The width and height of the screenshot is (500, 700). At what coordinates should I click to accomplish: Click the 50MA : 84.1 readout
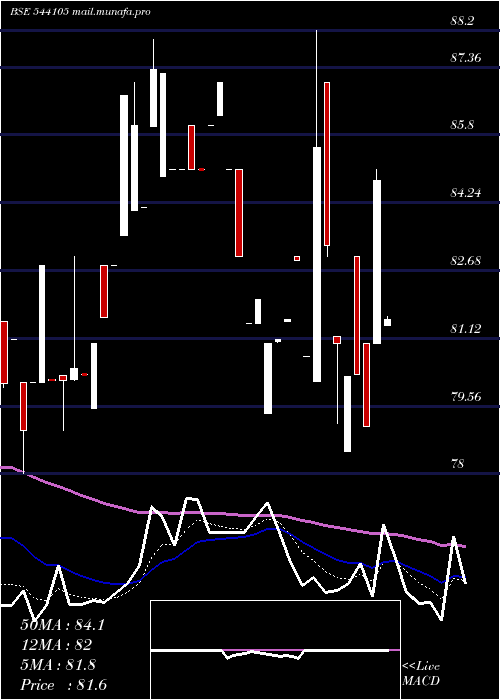coord(62,625)
